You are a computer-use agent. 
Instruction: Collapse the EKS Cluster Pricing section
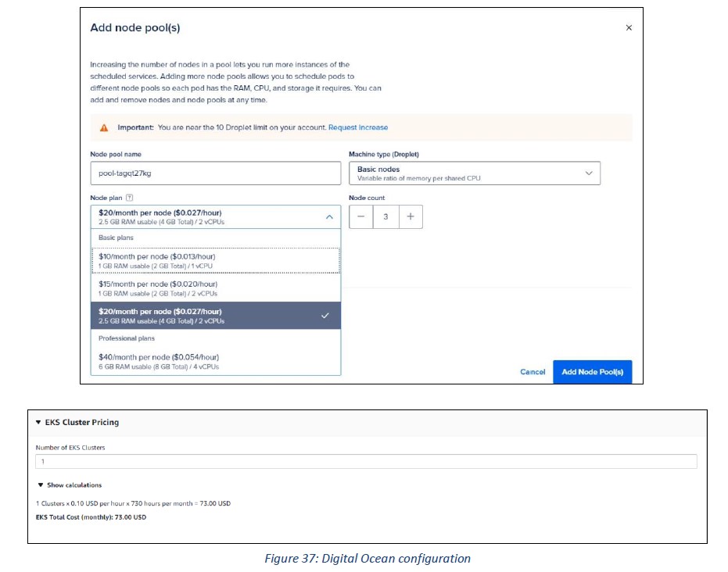(x=38, y=422)
